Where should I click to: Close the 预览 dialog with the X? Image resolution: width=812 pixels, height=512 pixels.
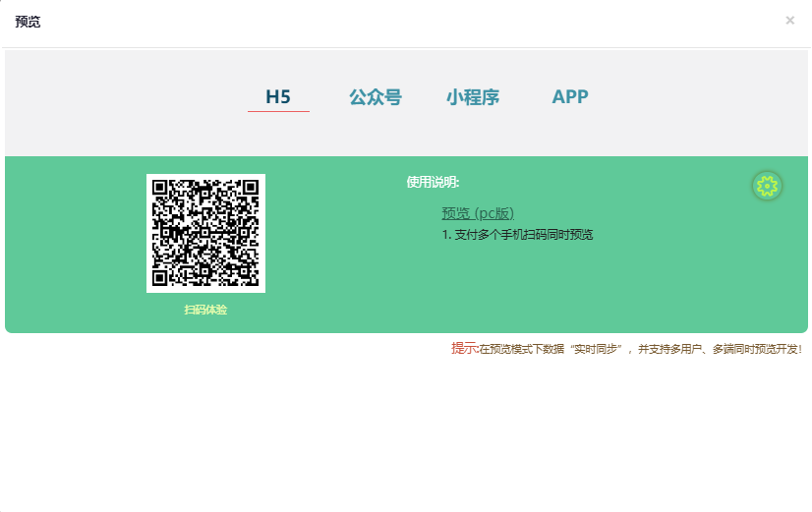pyautogui.click(x=789, y=21)
